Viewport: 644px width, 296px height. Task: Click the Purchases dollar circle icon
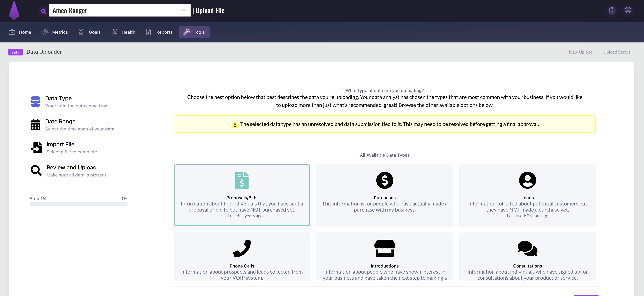(x=384, y=180)
